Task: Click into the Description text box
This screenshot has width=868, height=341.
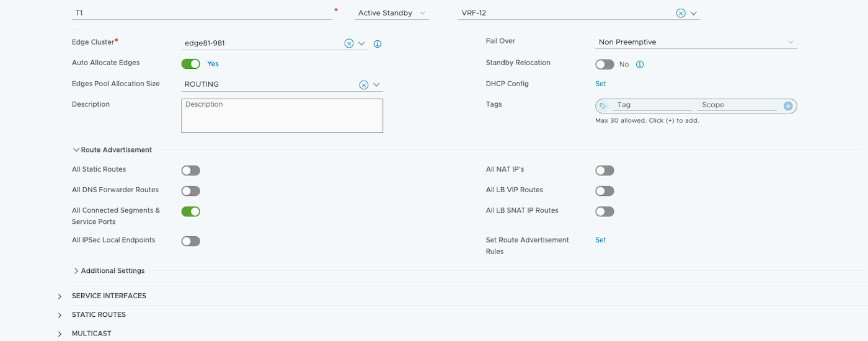Action: tap(282, 116)
